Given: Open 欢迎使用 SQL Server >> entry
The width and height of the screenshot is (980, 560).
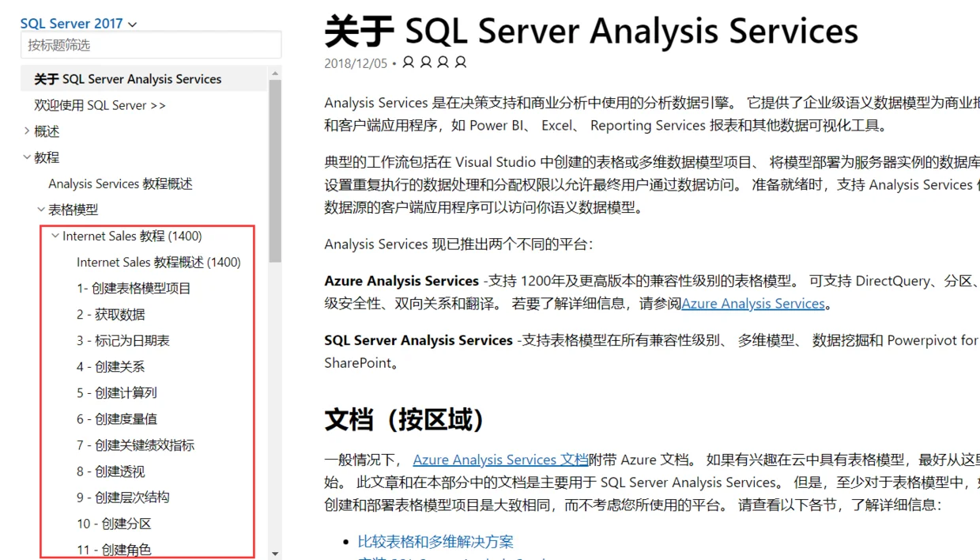Looking at the screenshot, I should tap(100, 105).
